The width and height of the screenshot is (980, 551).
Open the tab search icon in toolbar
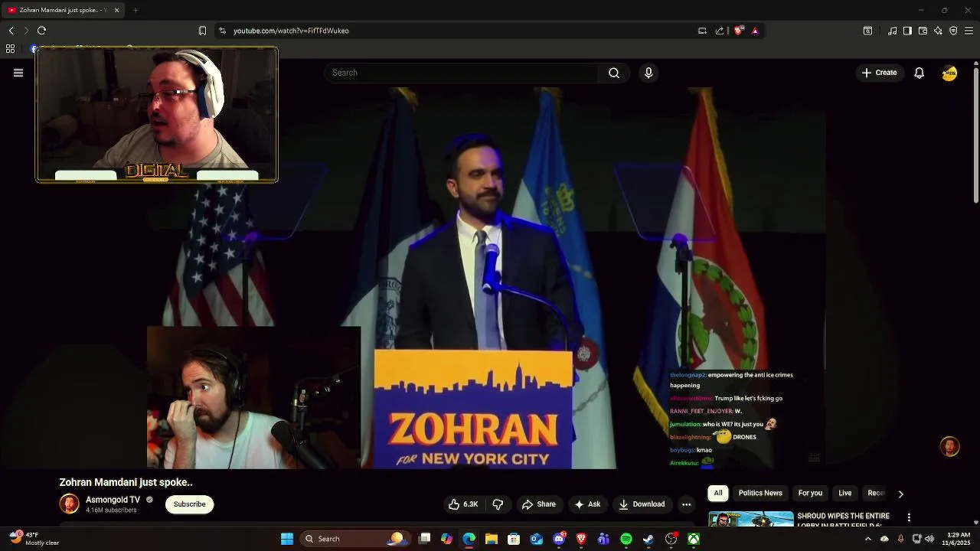[867, 31]
